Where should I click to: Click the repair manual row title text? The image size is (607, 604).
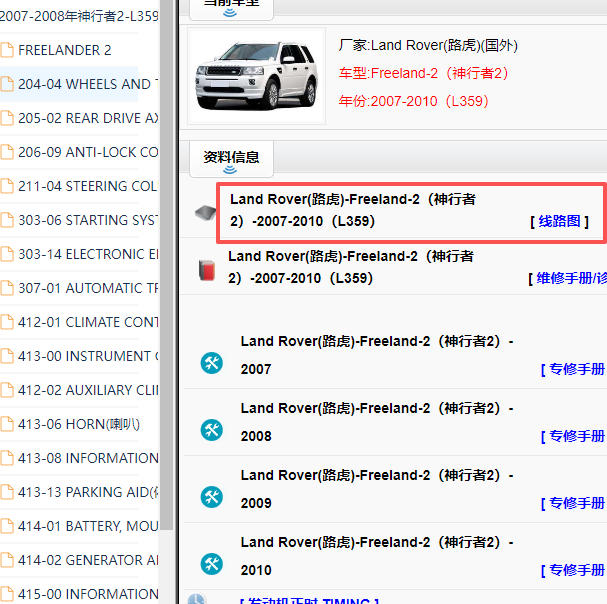point(351,267)
